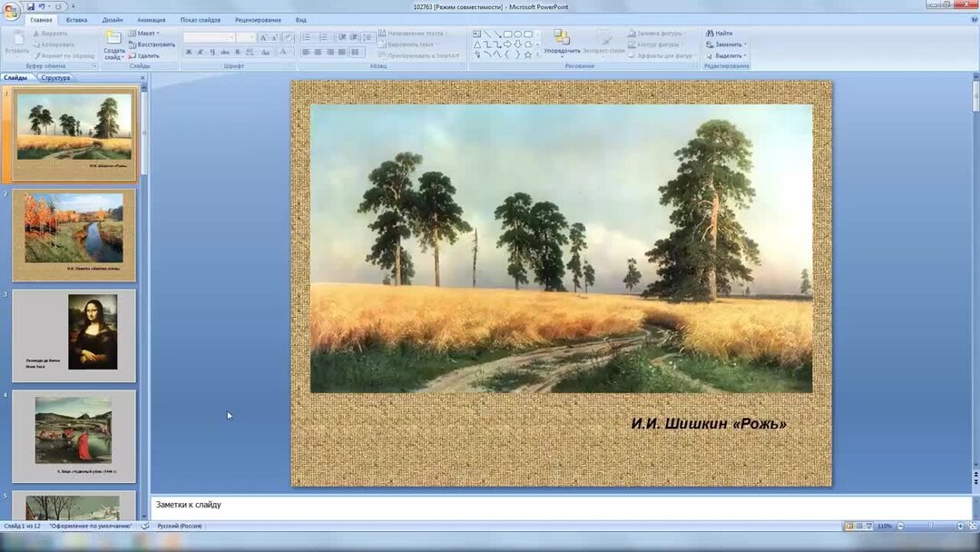Toggle bold (Ж) formatting
The height and width of the screenshot is (552, 980).
pyautogui.click(x=189, y=53)
